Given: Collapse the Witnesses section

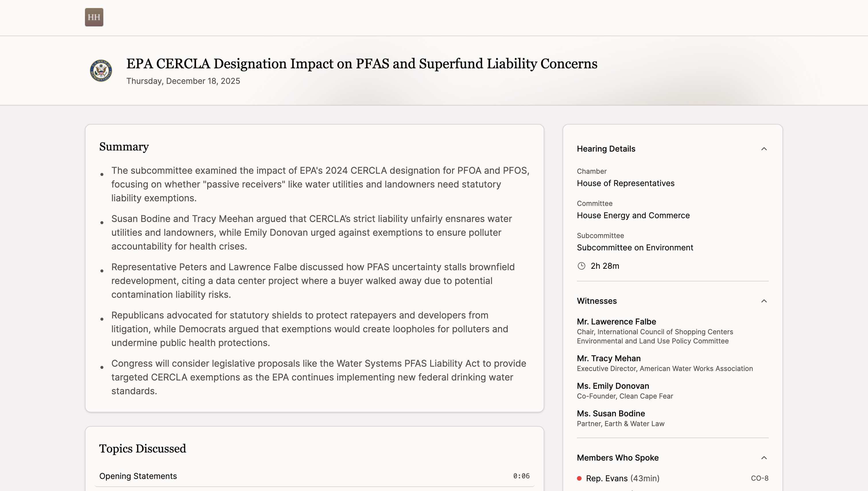Looking at the screenshot, I should (x=764, y=301).
